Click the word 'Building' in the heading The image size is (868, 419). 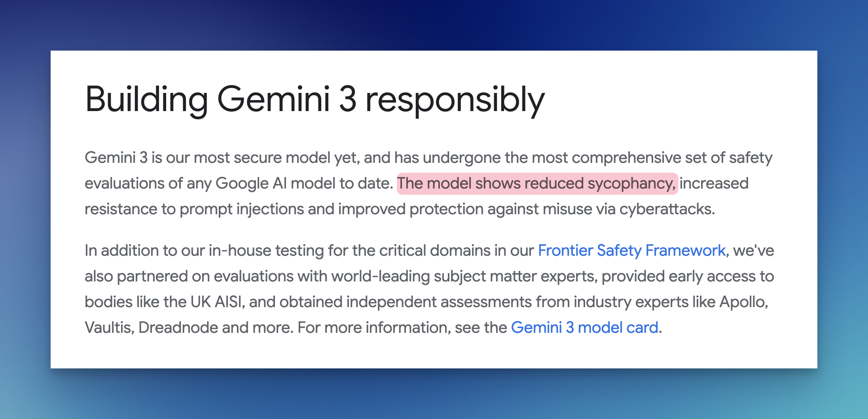point(146,100)
